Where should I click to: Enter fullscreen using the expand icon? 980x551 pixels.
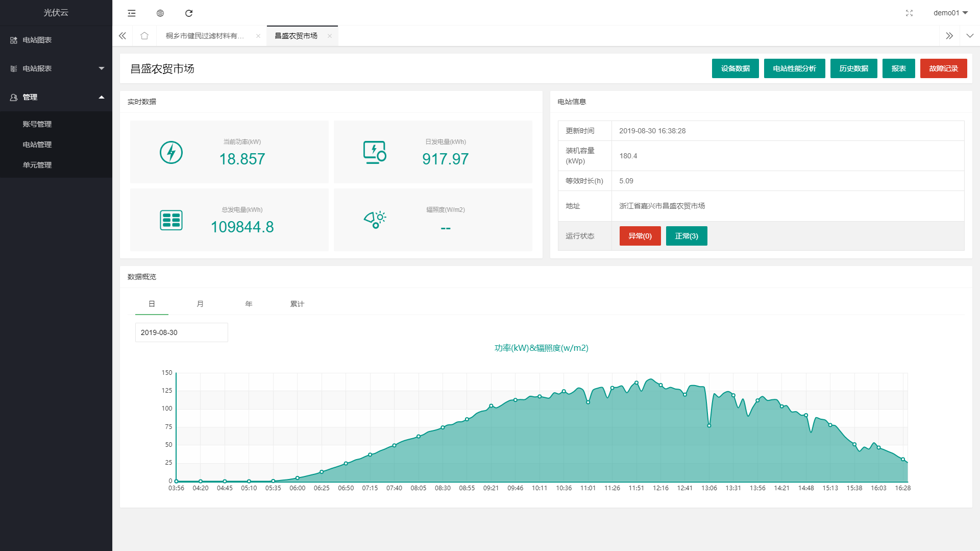(909, 13)
